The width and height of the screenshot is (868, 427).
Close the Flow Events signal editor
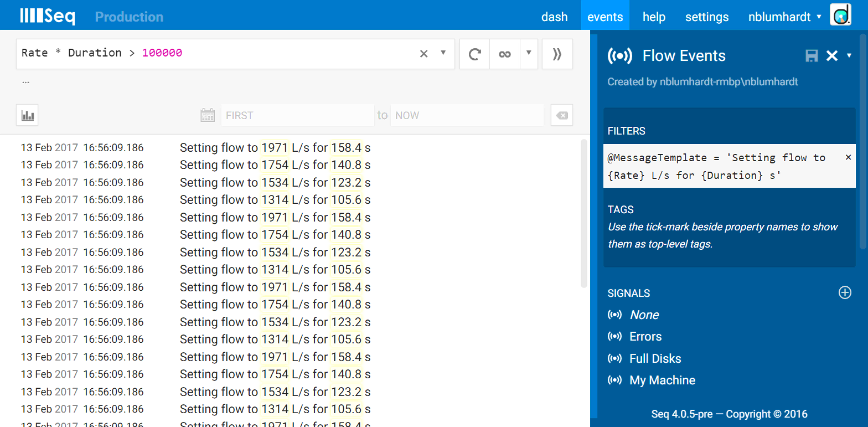(x=831, y=55)
